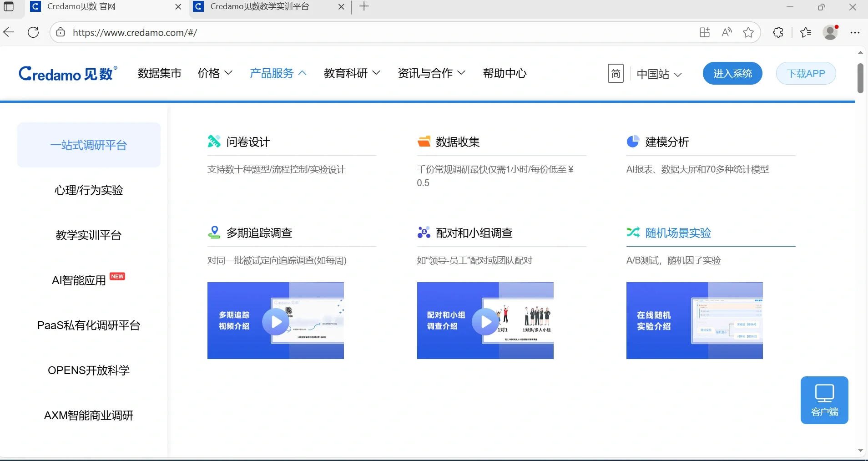
Task: Click the scrollbar up arrow
Action: click(860, 53)
